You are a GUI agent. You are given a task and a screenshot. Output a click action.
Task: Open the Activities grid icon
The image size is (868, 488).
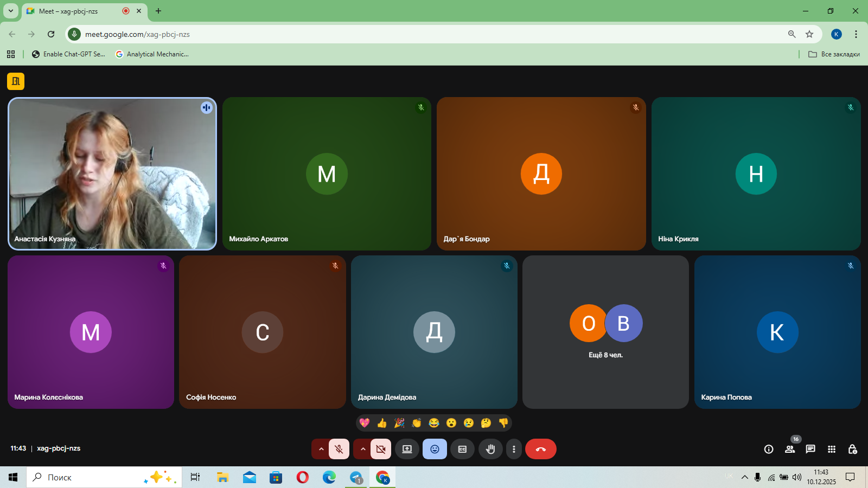click(x=832, y=449)
